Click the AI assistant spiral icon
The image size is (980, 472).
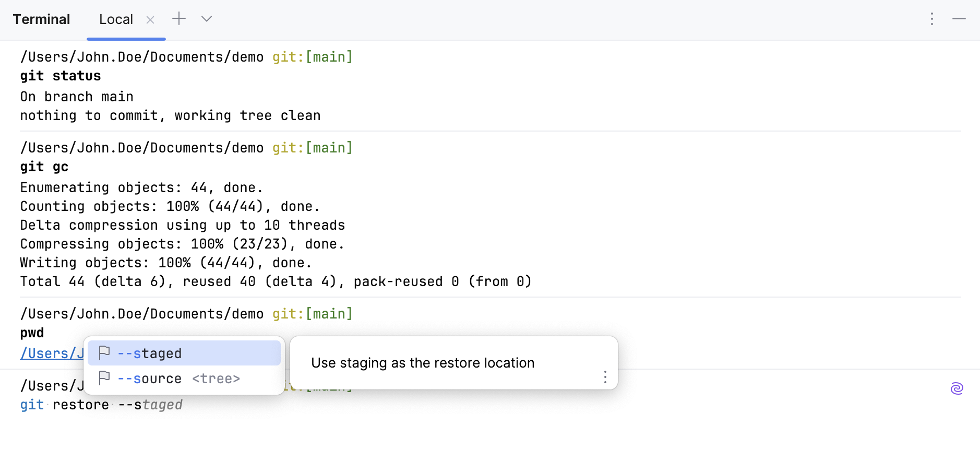(x=957, y=388)
